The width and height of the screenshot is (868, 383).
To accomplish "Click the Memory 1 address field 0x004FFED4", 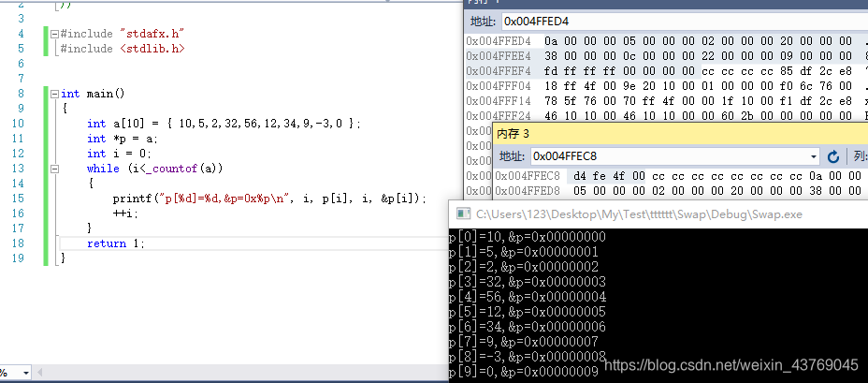I will click(685, 22).
